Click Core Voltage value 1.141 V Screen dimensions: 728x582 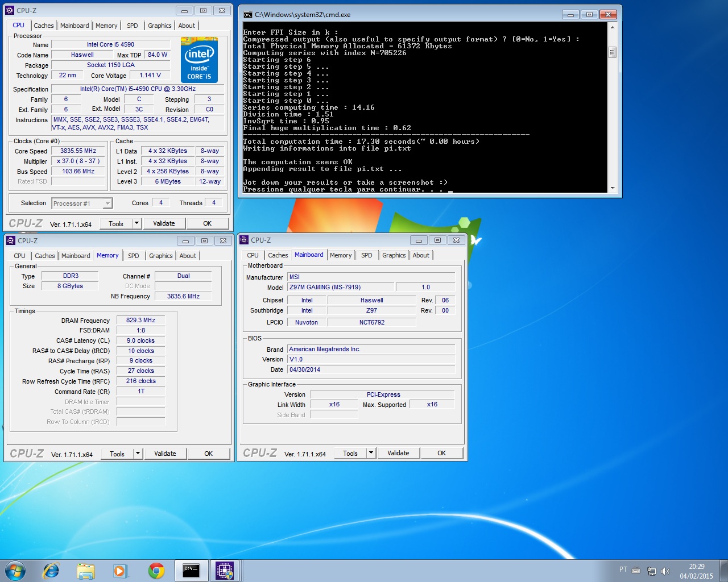coord(150,75)
